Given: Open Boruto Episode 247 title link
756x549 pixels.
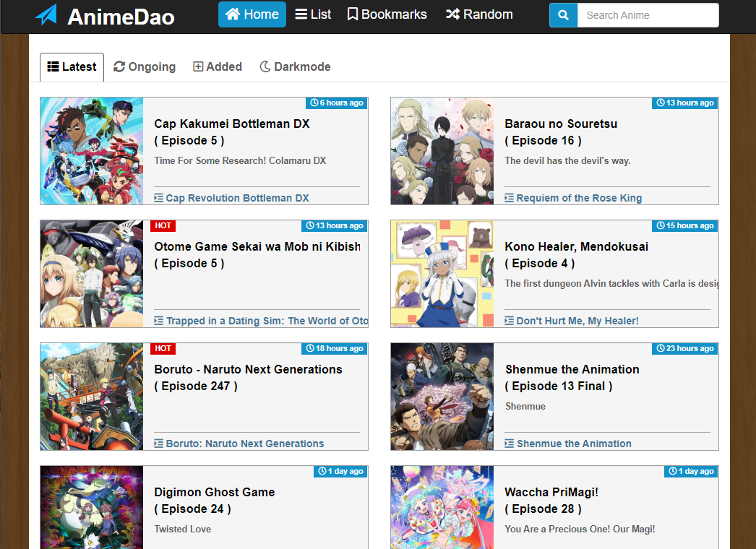Looking at the screenshot, I should pyautogui.click(x=249, y=378).
